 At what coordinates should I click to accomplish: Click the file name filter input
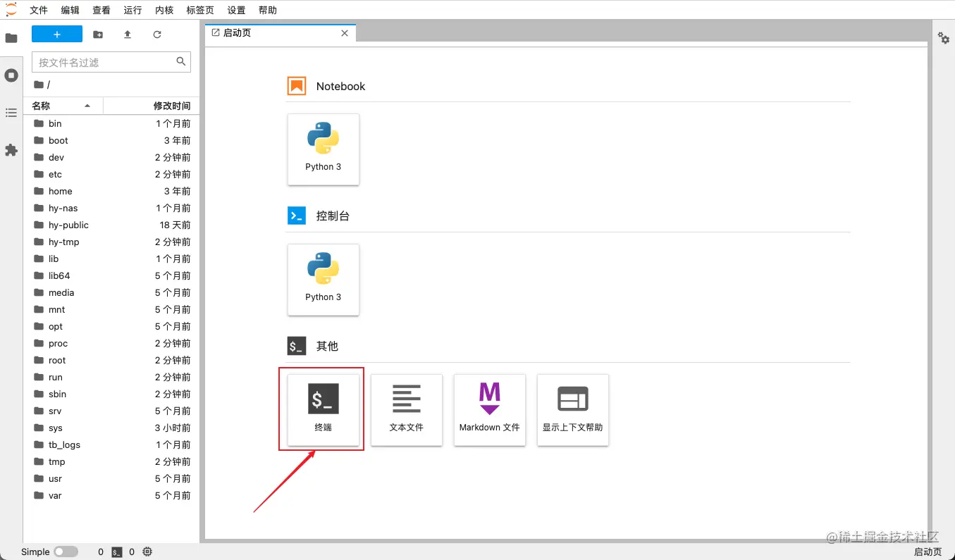111,62
